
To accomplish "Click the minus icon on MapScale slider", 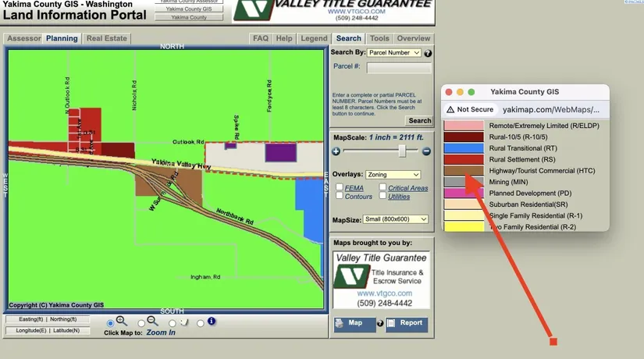I will click(426, 151).
